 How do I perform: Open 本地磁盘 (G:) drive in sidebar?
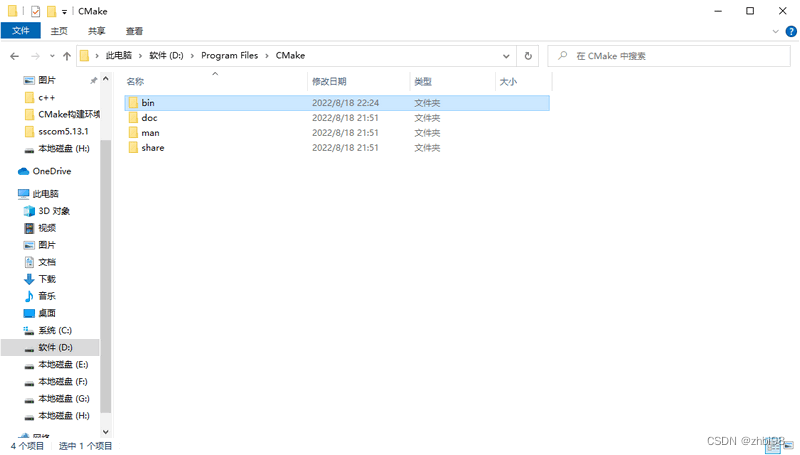click(64, 399)
